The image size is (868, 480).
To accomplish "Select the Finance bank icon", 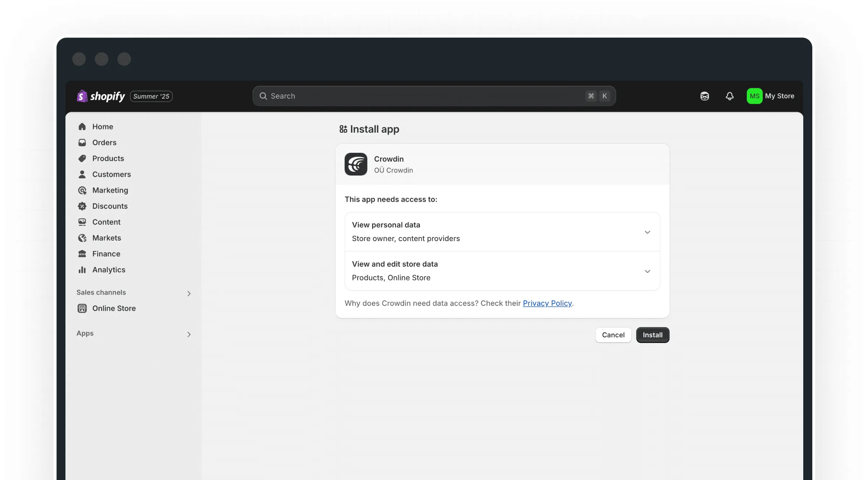I will [x=82, y=254].
